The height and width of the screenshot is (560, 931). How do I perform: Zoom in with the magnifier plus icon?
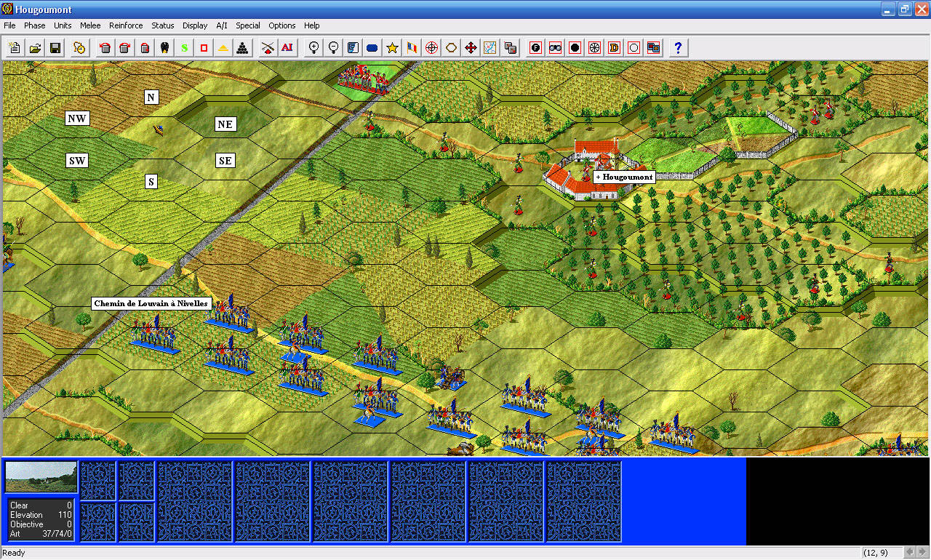tap(314, 48)
